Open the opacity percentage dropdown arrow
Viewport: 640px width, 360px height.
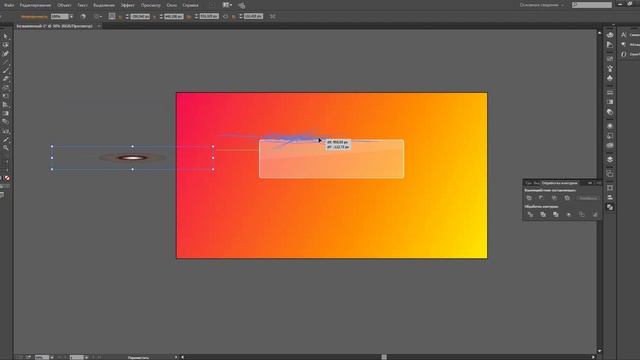[x=71, y=17]
